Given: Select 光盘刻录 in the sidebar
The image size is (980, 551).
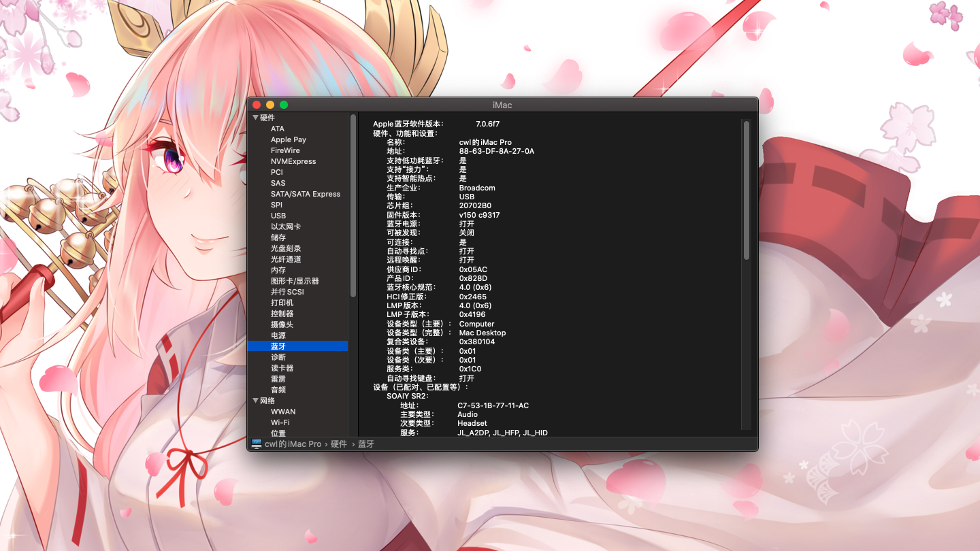Looking at the screenshot, I should pos(286,248).
